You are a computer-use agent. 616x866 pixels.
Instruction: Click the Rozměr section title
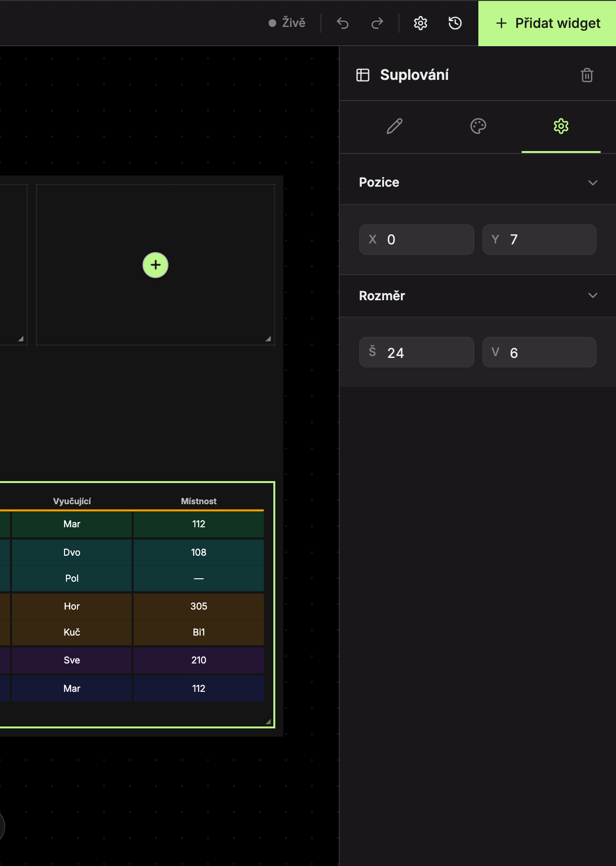[382, 295]
